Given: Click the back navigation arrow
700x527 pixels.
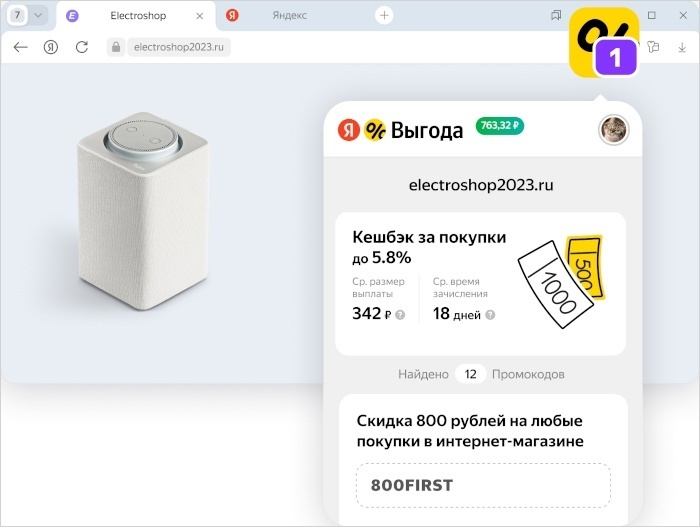Looking at the screenshot, I should (21, 47).
